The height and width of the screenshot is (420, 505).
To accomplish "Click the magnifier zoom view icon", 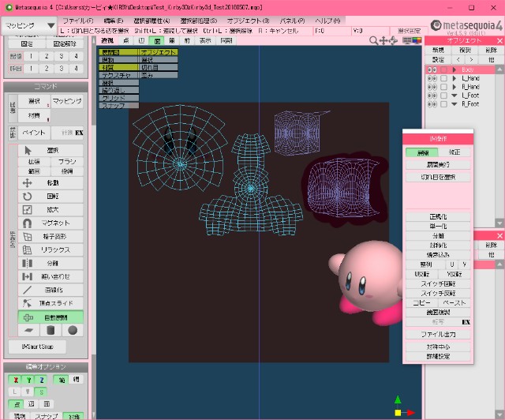I will [373, 40].
